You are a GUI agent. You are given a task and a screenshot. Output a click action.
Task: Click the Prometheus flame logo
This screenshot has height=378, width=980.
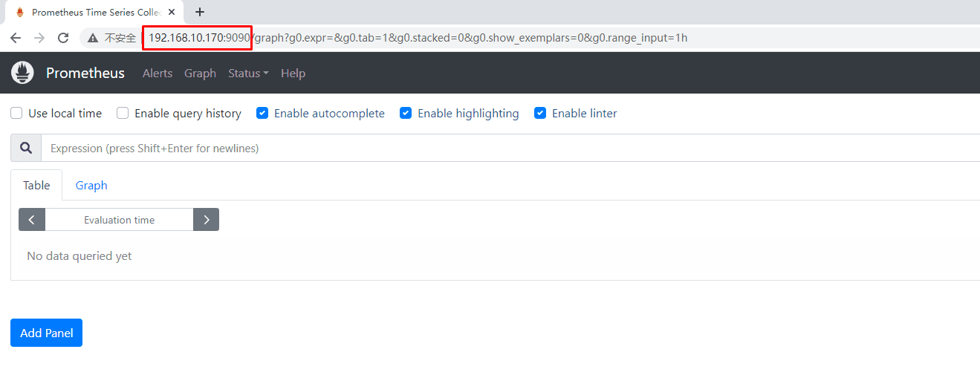click(x=23, y=73)
